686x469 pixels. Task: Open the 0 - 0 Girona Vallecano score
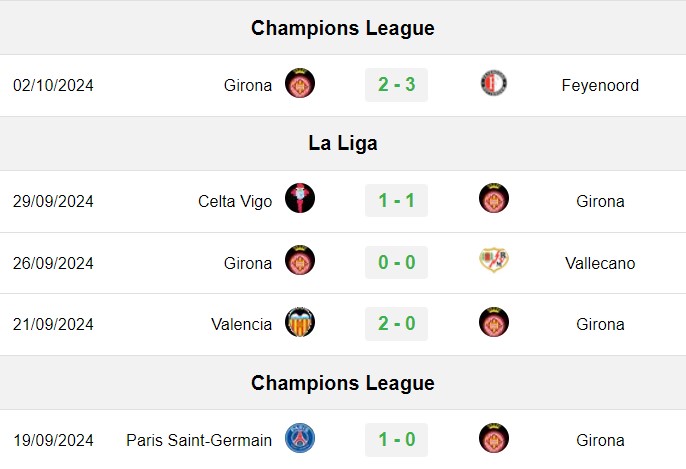pyautogui.click(x=396, y=262)
